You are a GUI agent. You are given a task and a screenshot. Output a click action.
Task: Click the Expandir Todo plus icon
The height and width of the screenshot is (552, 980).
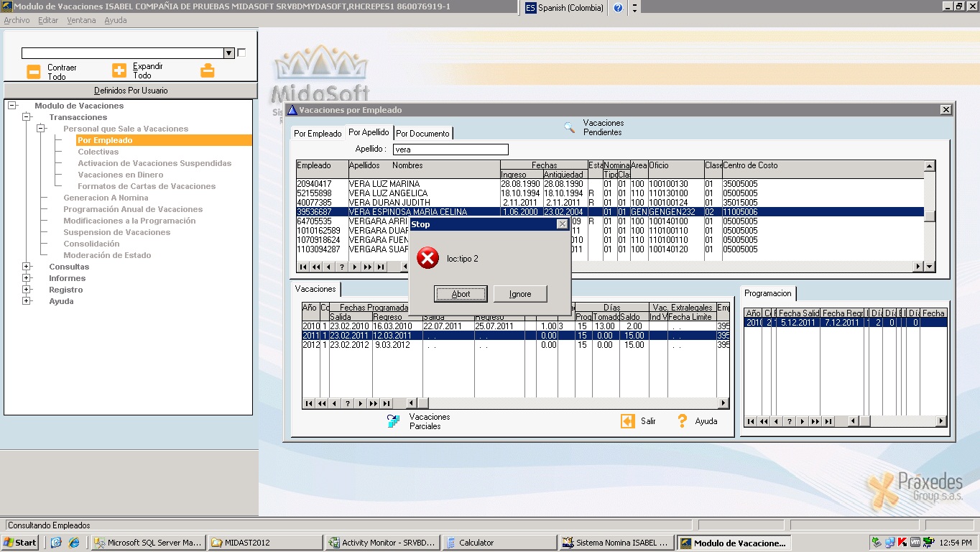tap(119, 70)
